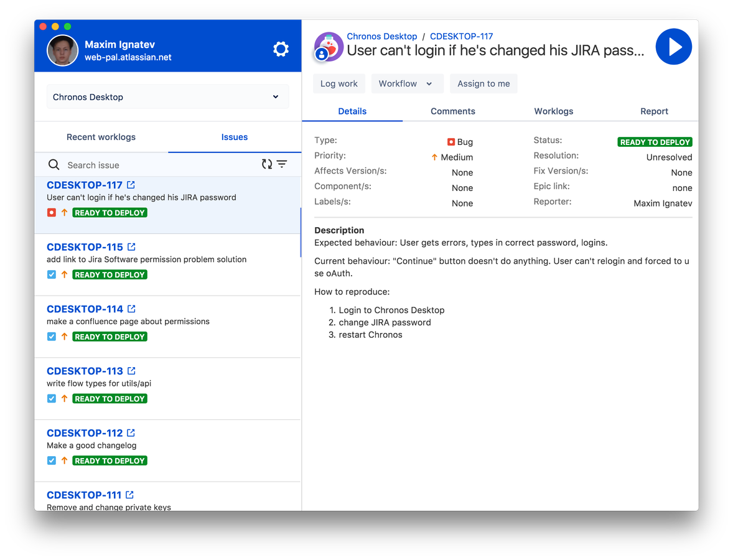The image size is (733, 560).
Task: Go to the Report tab
Action: click(654, 111)
